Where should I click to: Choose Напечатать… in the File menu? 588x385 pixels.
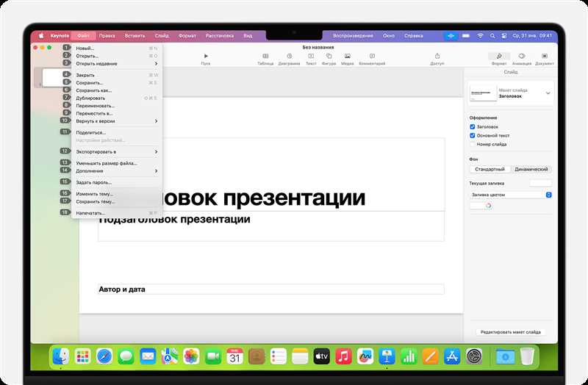click(x=117, y=213)
